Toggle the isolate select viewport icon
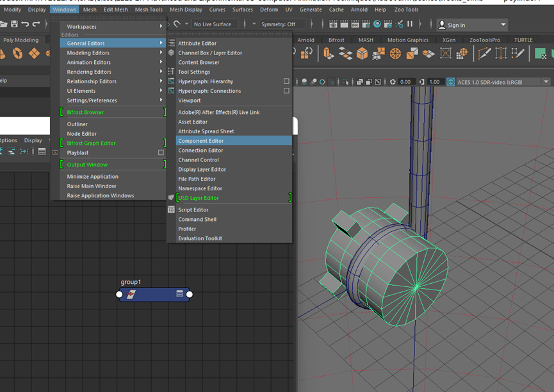 click(345, 82)
